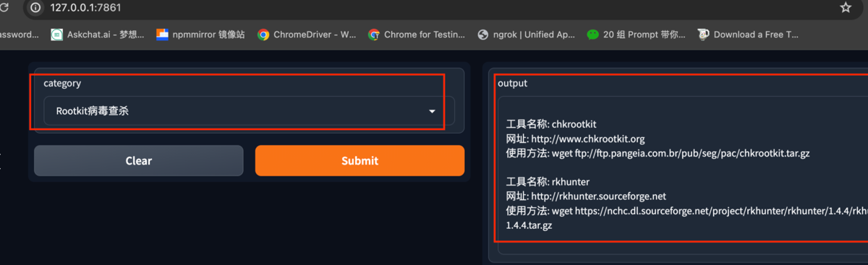Open the Askchat.ai bookmark
The width and height of the screenshot is (868, 265).
[98, 34]
